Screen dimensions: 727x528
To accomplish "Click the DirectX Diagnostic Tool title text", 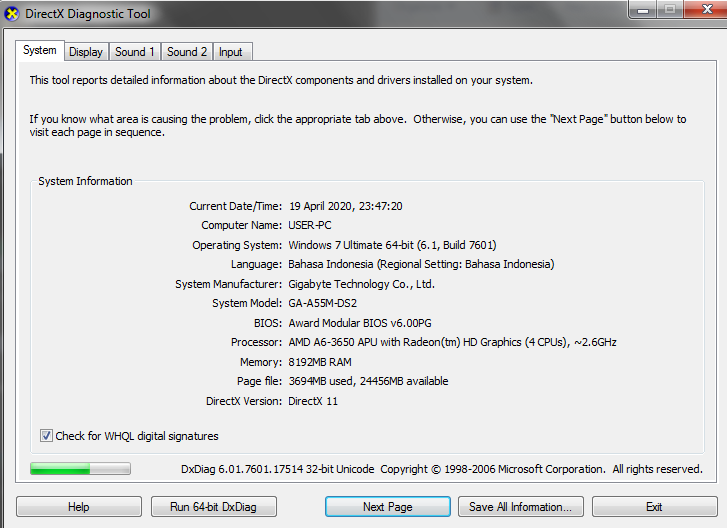I will [x=88, y=14].
